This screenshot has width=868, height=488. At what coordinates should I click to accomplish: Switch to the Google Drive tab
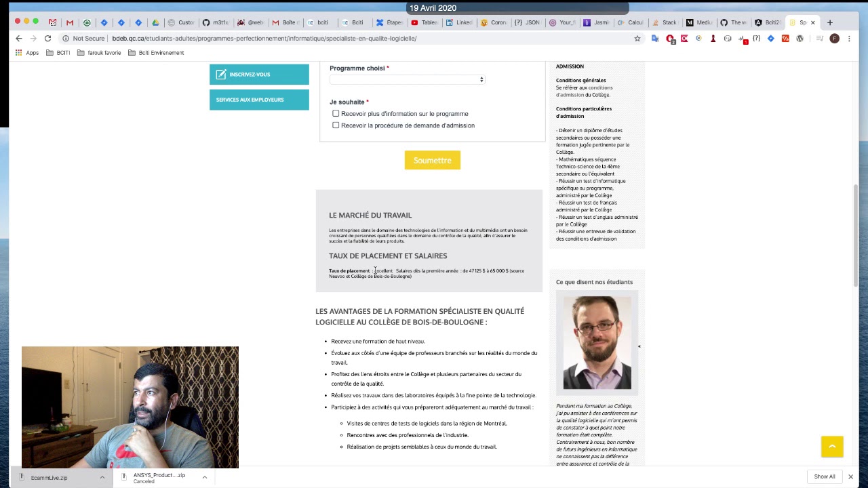155,22
